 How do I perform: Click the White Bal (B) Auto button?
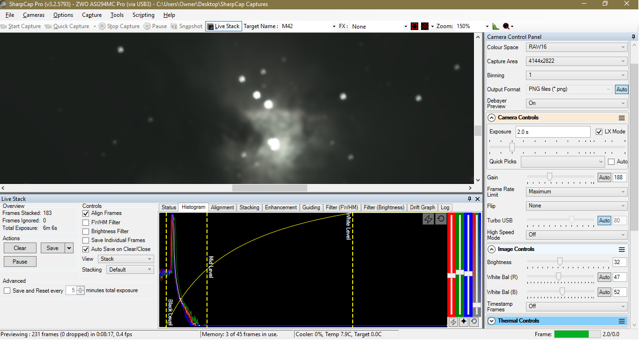tap(604, 292)
